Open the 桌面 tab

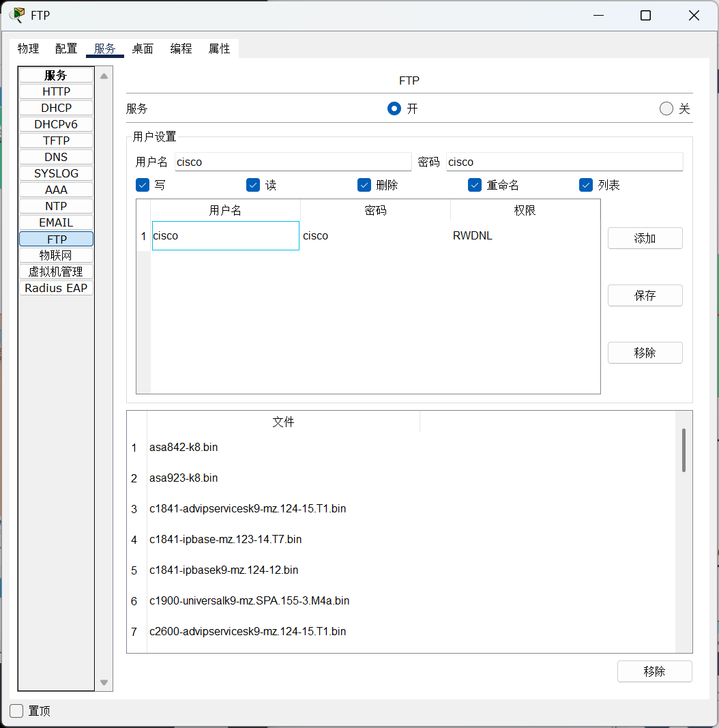[143, 48]
